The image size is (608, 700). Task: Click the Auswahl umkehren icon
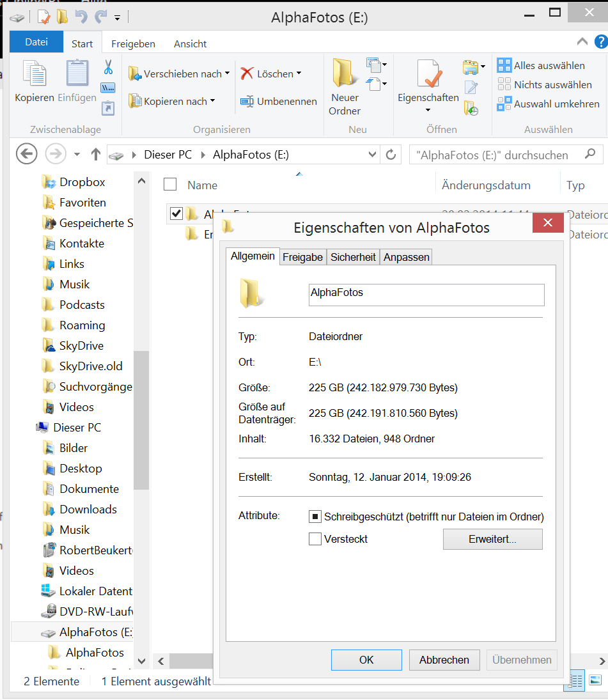click(504, 104)
